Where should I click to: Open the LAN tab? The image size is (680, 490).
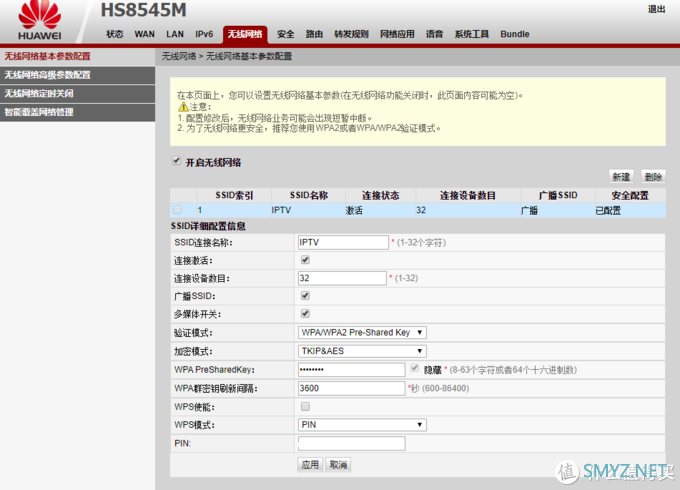click(x=175, y=34)
